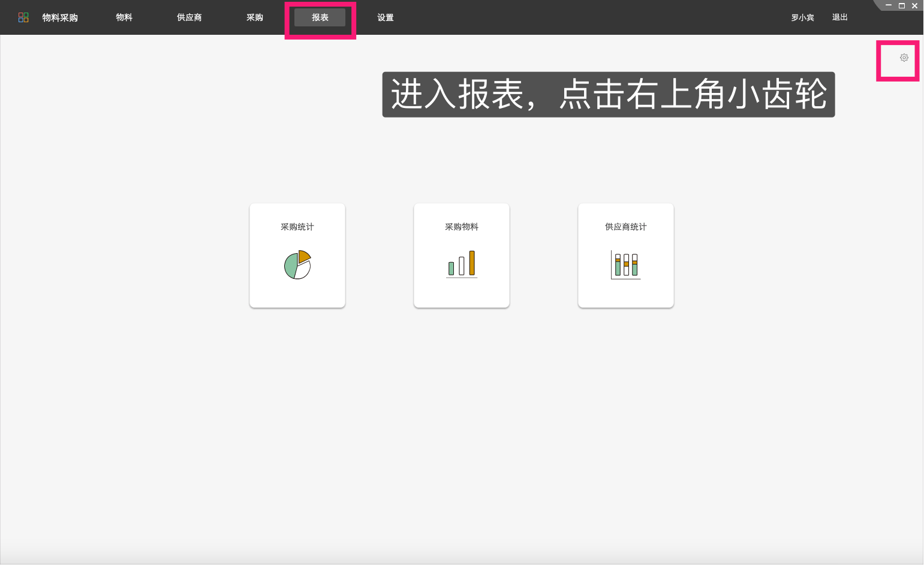Click the stacked bars icon on 供应商统计 card
Viewport: 924px width, 565px height.
click(625, 264)
